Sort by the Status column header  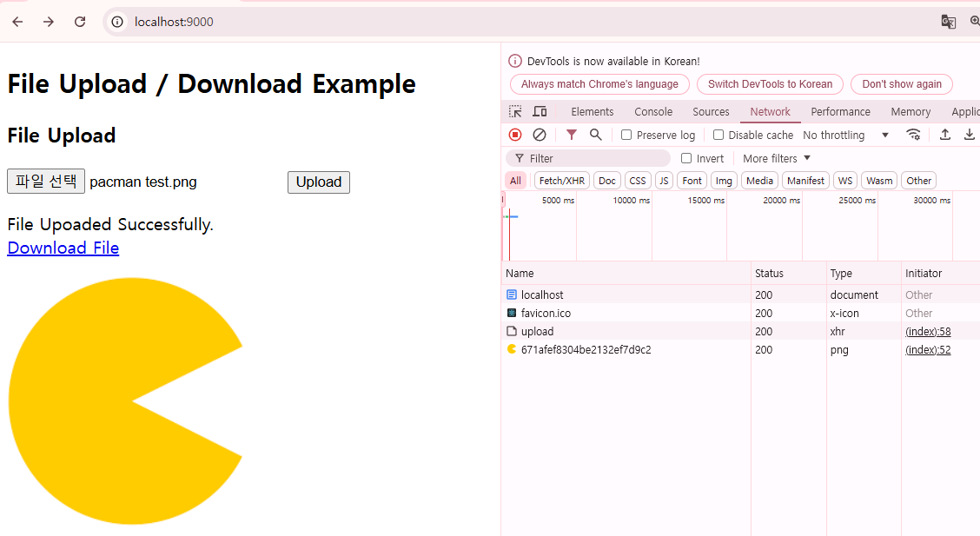[789, 273]
